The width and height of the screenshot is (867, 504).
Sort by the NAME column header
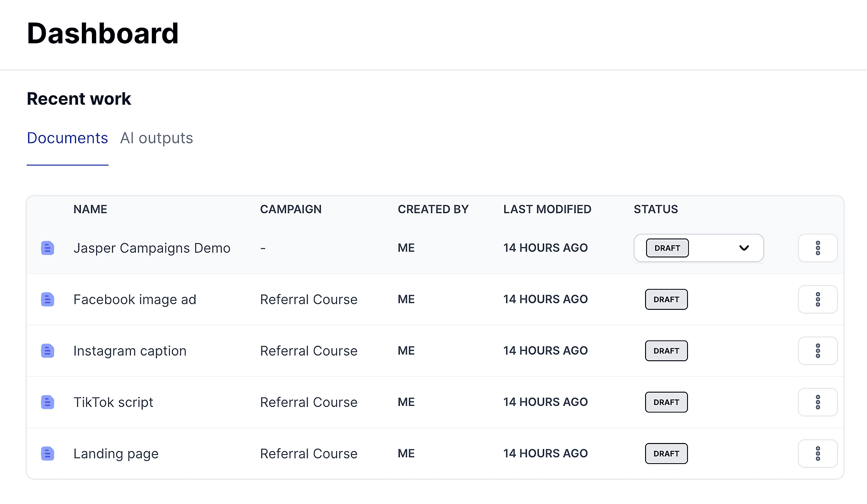coord(90,209)
